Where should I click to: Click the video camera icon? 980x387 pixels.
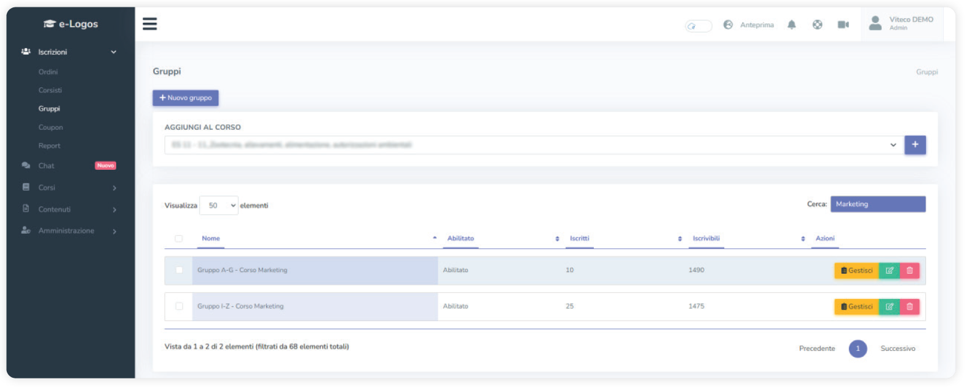[843, 25]
